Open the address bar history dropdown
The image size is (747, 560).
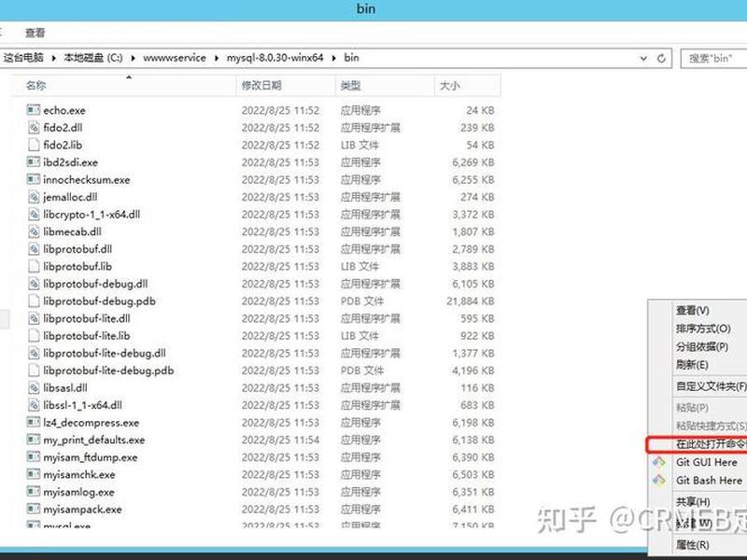coord(643,58)
